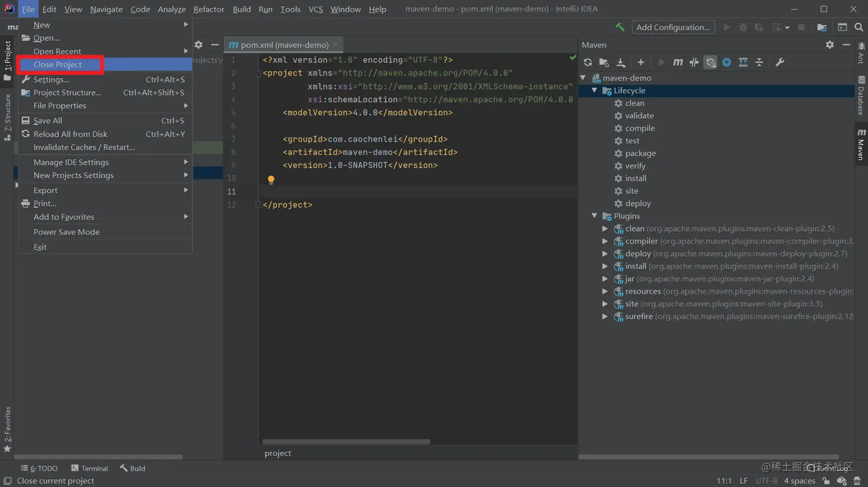Change the LF line separator
The image size is (868, 487).
point(743,481)
